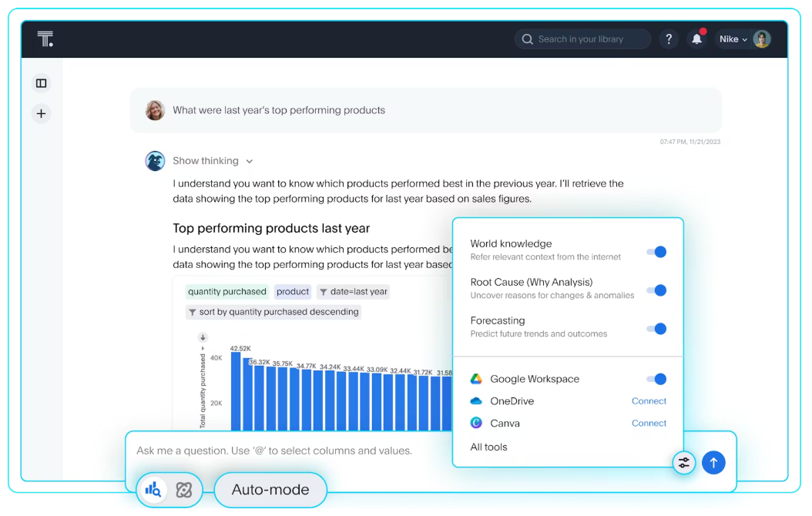Open the notifications bell
Viewport: 812px width, 516px height.
pyautogui.click(x=697, y=39)
